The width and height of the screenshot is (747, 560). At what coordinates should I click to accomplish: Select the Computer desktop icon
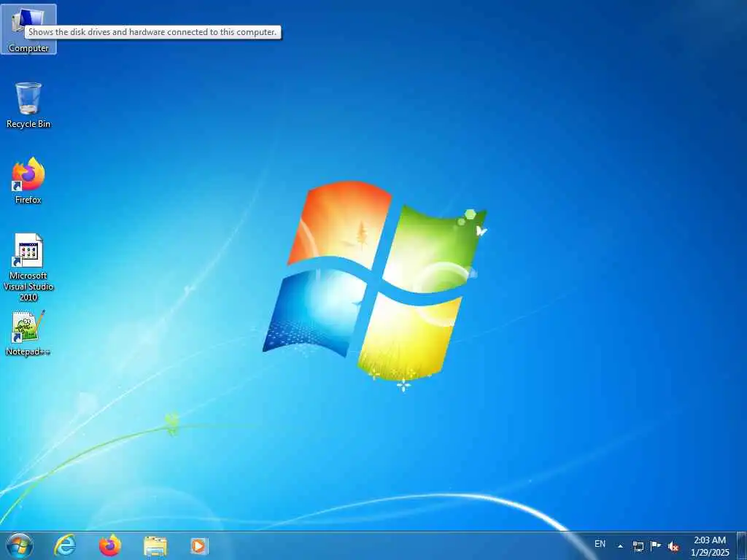[28, 29]
